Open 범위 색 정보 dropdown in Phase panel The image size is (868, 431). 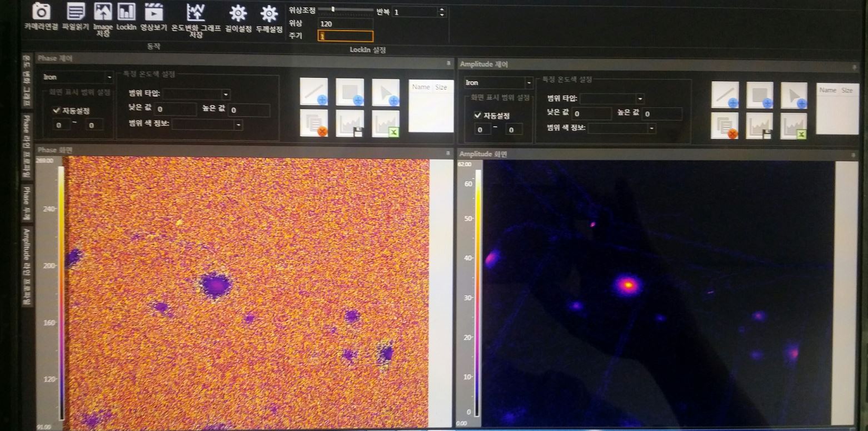pos(207,125)
